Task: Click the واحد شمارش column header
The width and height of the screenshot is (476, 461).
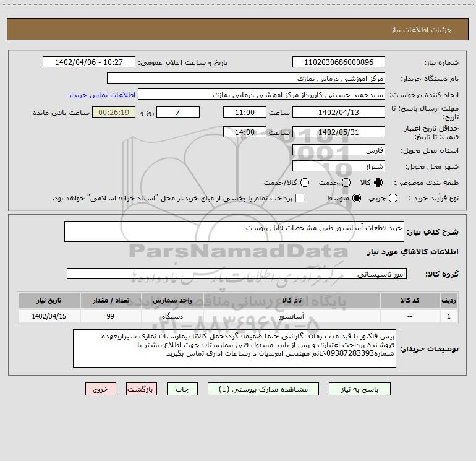Action: pos(172,300)
